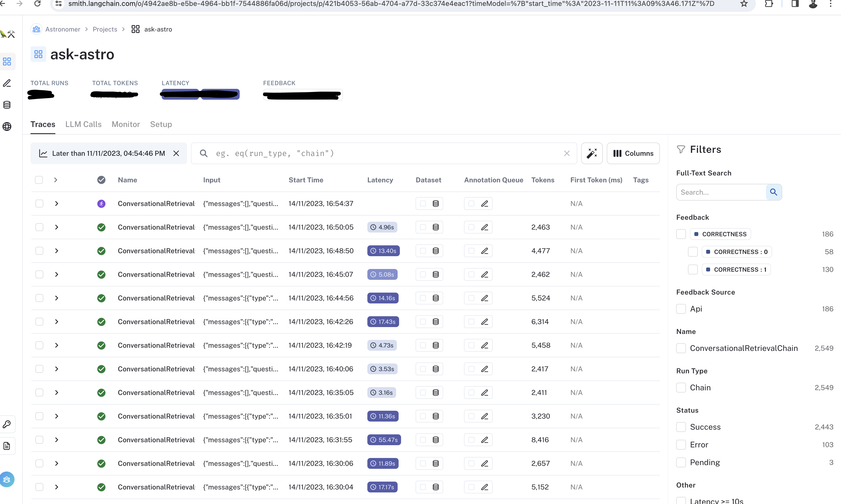Image resolution: width=841 pixels, height=504 pixels.
Task: Open the Hub globe icon in sidebar
Action: pyautogui.click(x=7, y=127)
